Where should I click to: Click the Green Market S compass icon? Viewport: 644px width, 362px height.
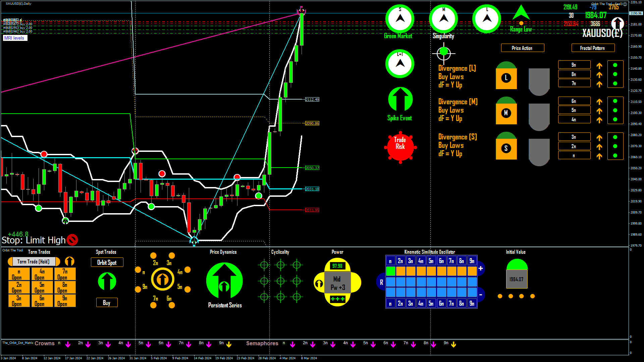click(400, 19)
